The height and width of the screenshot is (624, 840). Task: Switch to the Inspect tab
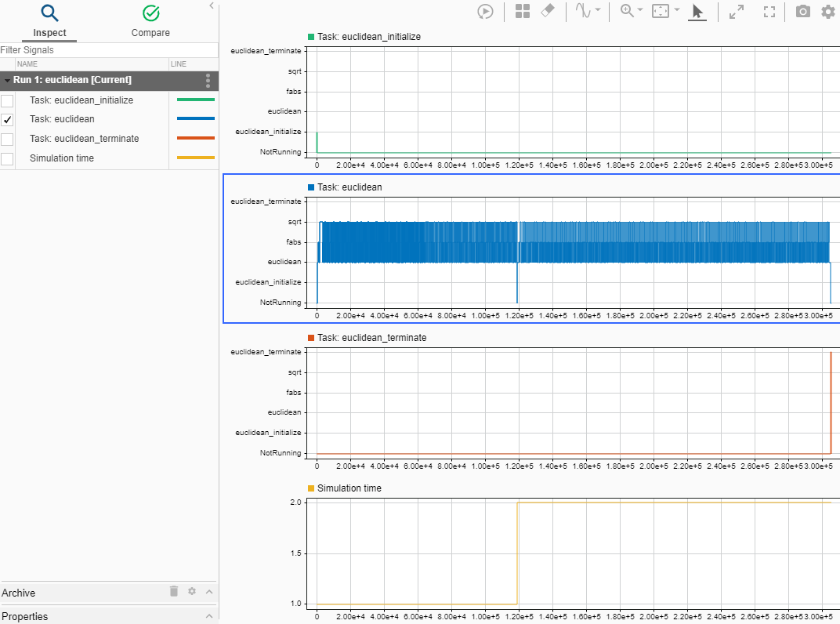(x=49, y=21)
